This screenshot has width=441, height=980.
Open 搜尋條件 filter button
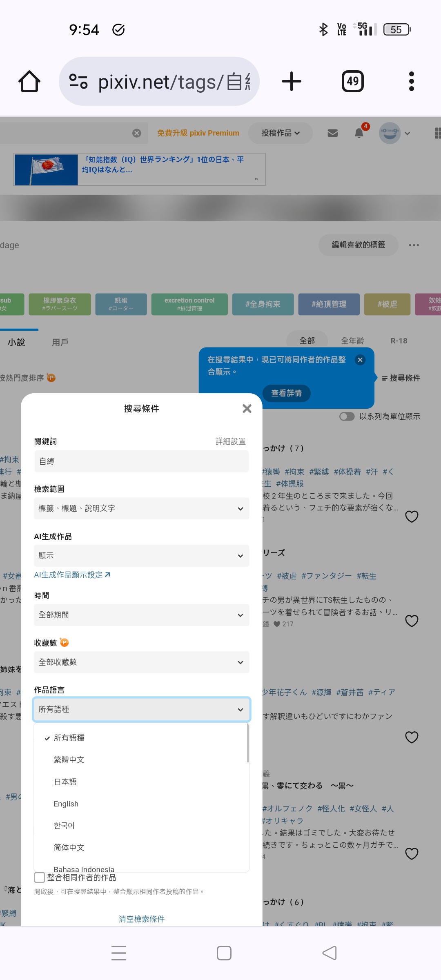[x=401, y=378]
